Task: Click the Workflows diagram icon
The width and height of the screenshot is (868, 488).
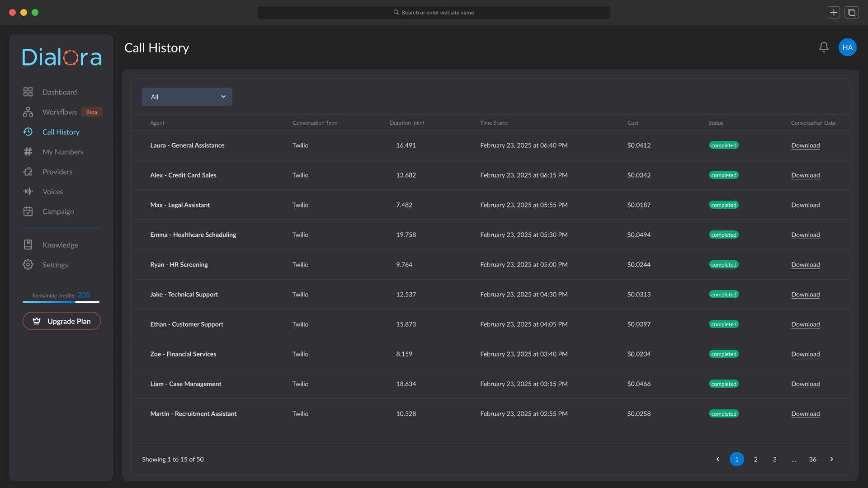Action: (x=28, y=112)
